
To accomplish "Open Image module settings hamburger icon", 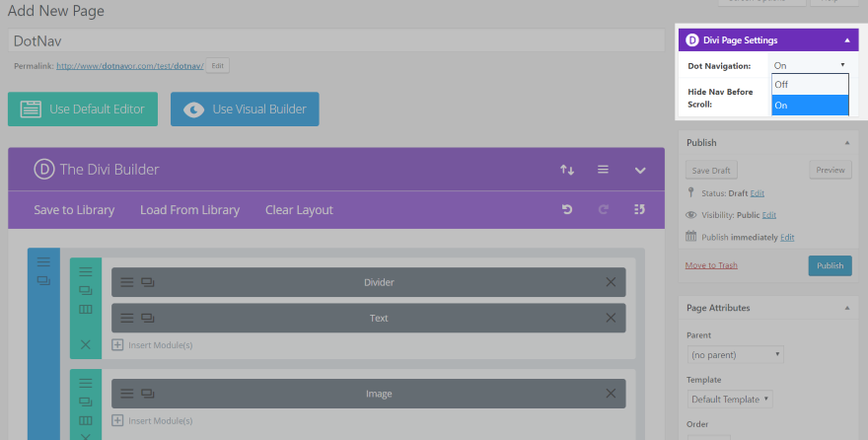I will point(127,394).
